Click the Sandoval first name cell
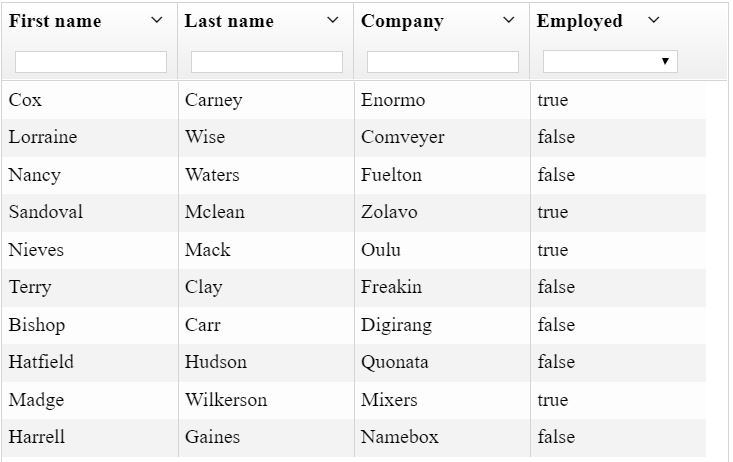This screenshot has width=733, height=462. pyautogui.click(x=46, y=212)
